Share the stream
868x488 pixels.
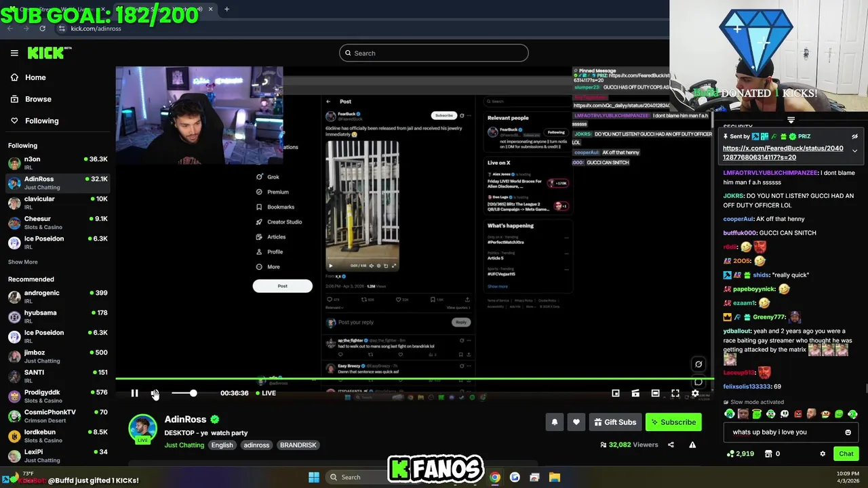coord(671,445)
